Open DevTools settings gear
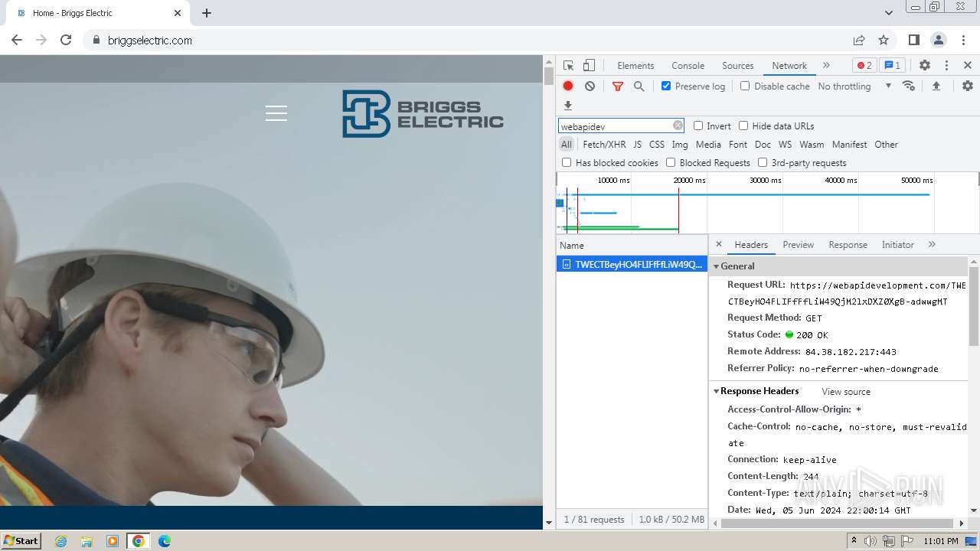 click(x=925, y=65)
